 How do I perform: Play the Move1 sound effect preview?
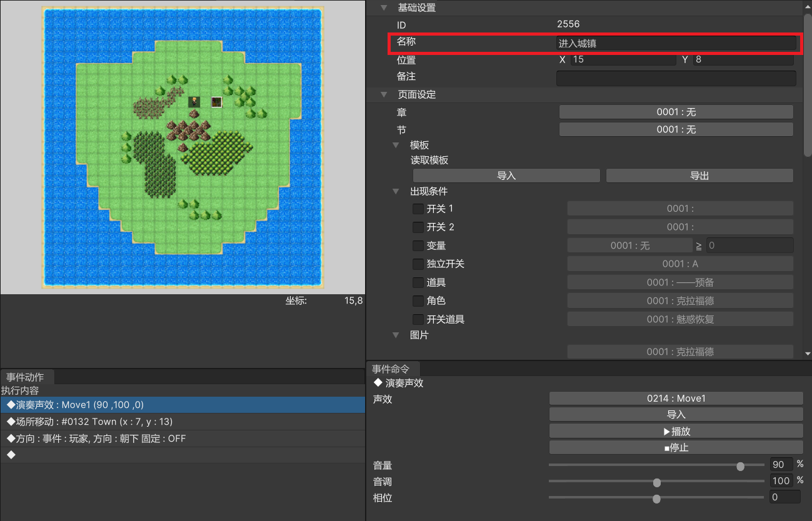tap(676, 432)
